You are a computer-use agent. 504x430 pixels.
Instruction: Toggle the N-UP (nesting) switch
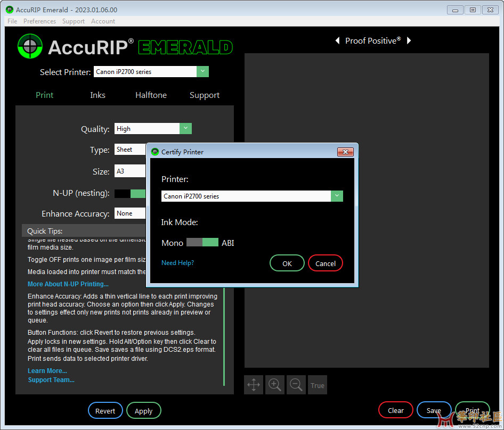tap(130, 194)
